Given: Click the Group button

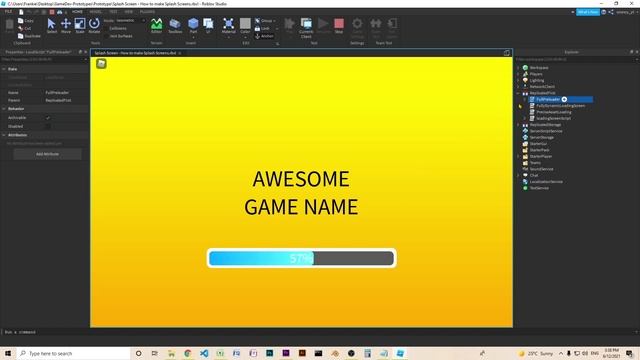Looking at the screenshot, I should point(265,20).
